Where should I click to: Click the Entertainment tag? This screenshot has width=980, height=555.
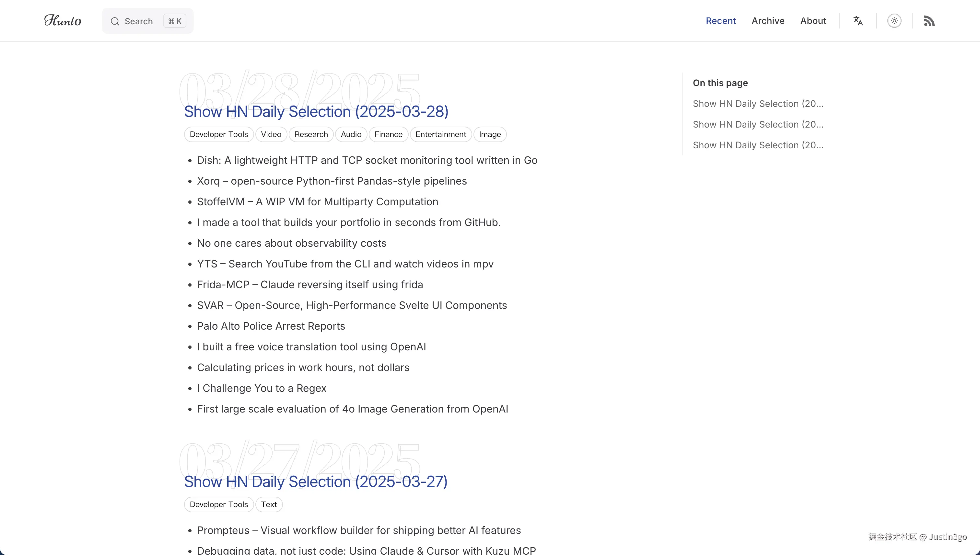click(440, 134)
